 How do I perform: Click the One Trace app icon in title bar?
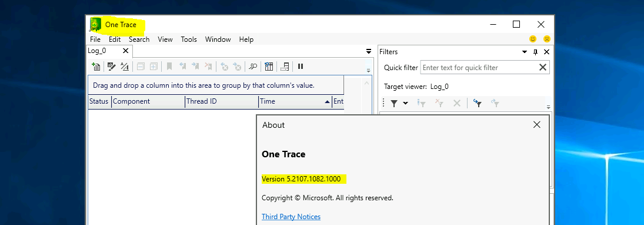[95, 25]
